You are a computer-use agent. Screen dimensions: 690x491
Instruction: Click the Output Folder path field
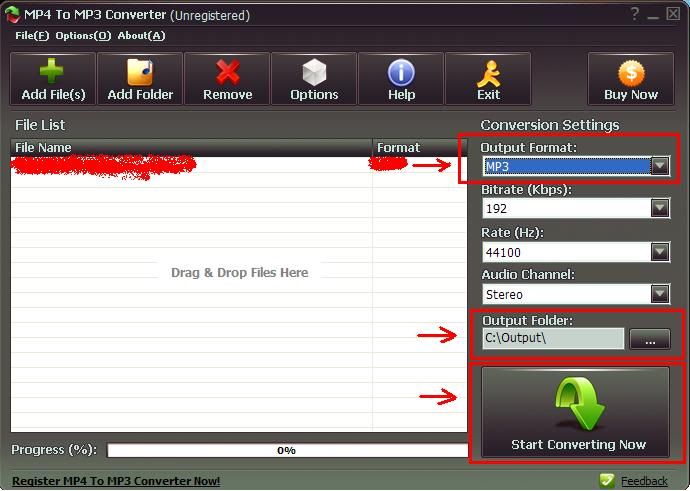(553, 338)
